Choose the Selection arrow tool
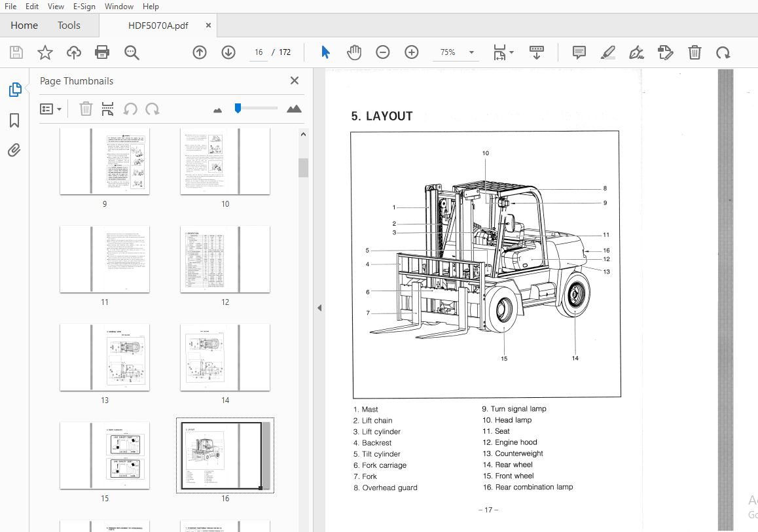 coord(325,52)
